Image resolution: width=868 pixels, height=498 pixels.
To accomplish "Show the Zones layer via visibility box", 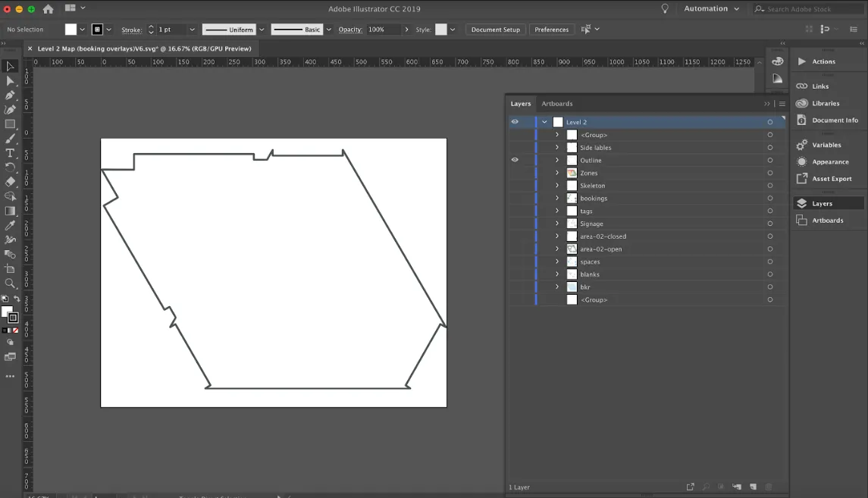I will click(x=515, y=173).
